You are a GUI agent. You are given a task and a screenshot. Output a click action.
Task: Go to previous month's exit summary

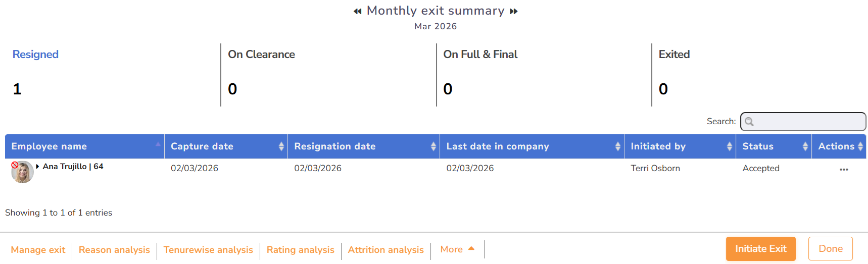[357, 11]
